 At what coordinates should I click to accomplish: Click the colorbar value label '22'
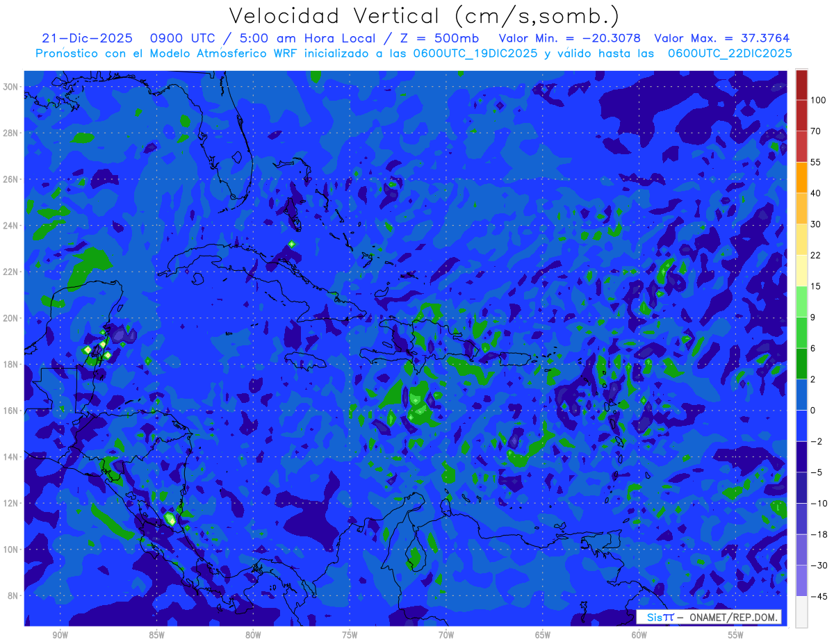(816, 255)
